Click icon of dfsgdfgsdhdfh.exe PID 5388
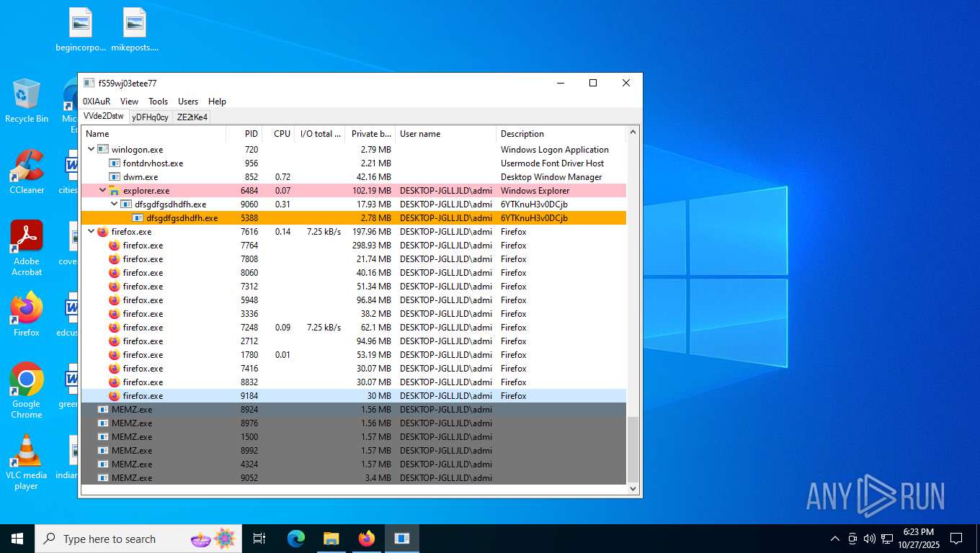This screenshot has width=980, height=553. [x=138, y=218]
